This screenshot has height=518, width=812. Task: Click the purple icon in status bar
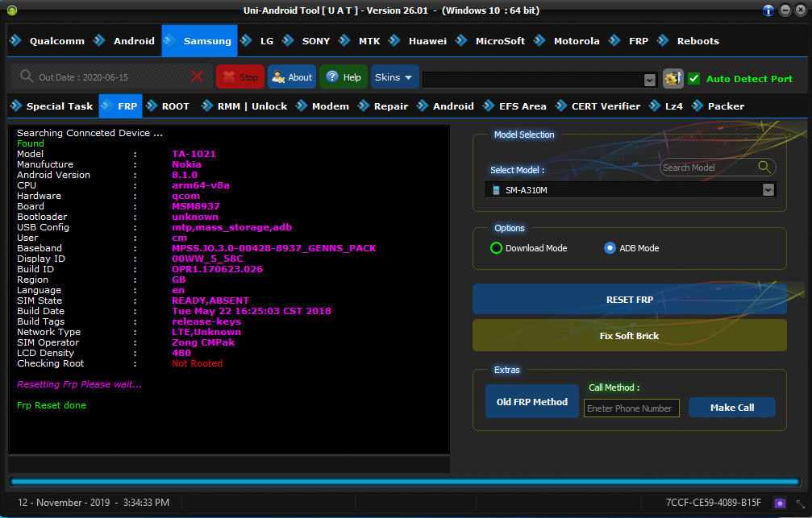tap(780, 502)
